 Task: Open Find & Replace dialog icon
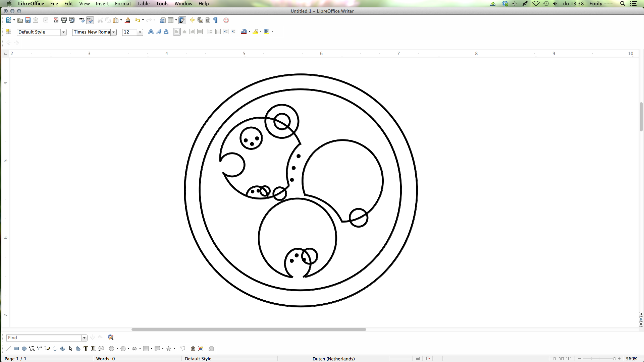(x=111, y=338)
